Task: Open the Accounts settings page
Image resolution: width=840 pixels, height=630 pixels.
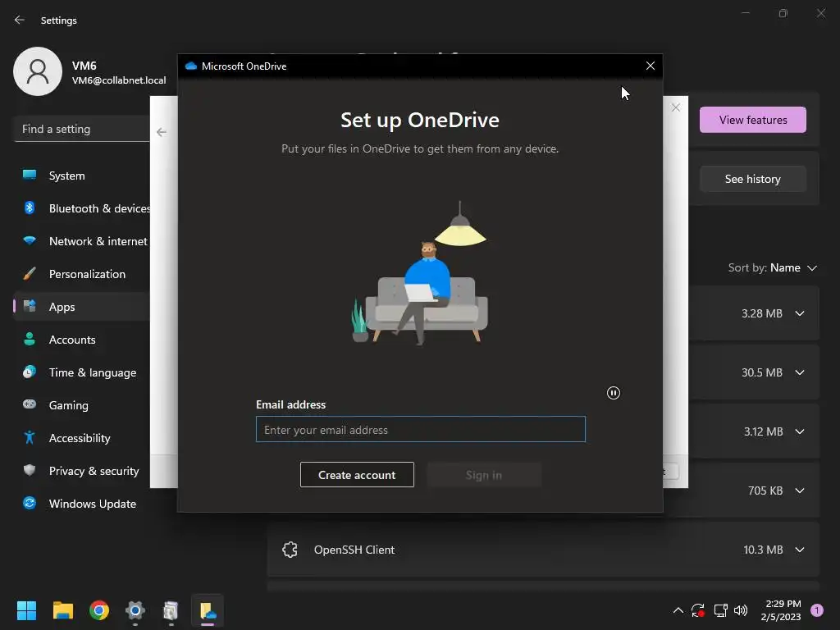Action: pyautogui.click(x=81, y=340)
